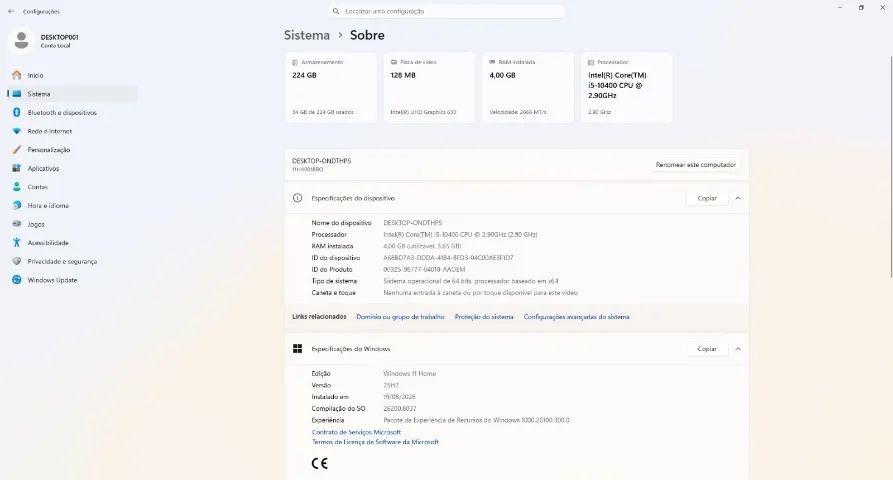Open the 224 GB storage card
Image resolution: width=893 pixels, height=480 pixels.
330,88
